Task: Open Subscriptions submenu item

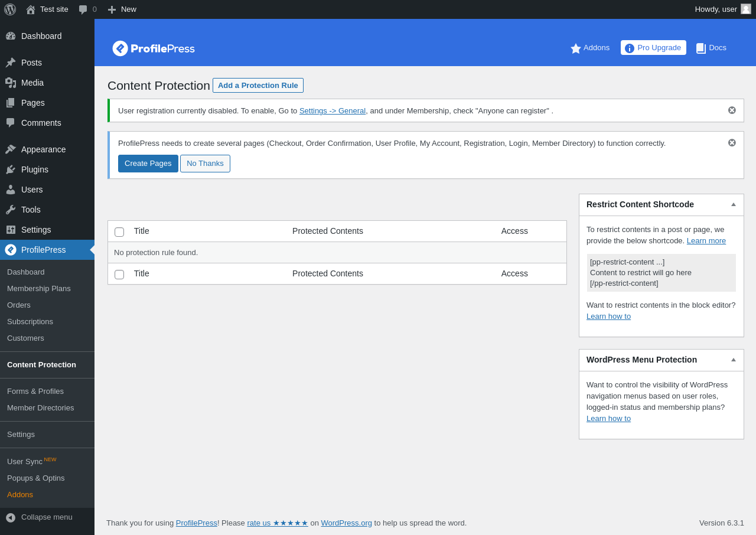Action: (x=30, y=321)
